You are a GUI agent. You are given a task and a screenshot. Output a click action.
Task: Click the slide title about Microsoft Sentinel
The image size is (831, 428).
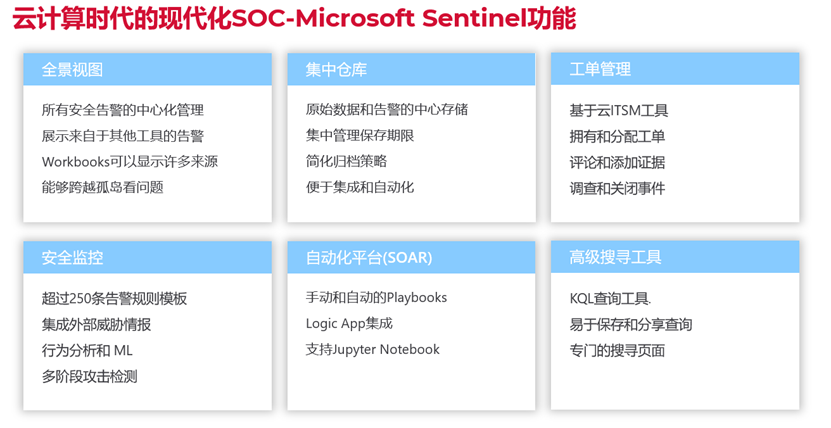pyautogui.click(x=294, y=19)
